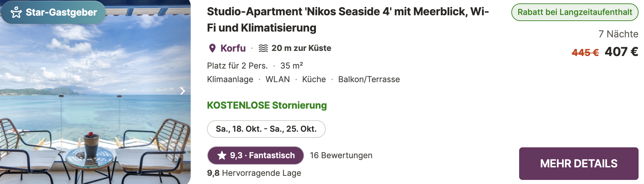644x184 pixels.
Task: Click the 9,3 Fantastisch rating badge
Action: click(x=255, y=155)
